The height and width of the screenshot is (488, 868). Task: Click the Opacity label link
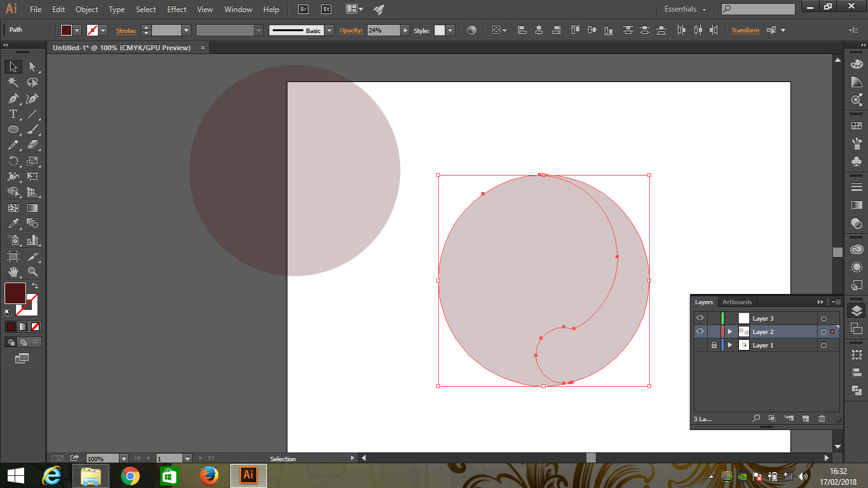click(350, 31)
